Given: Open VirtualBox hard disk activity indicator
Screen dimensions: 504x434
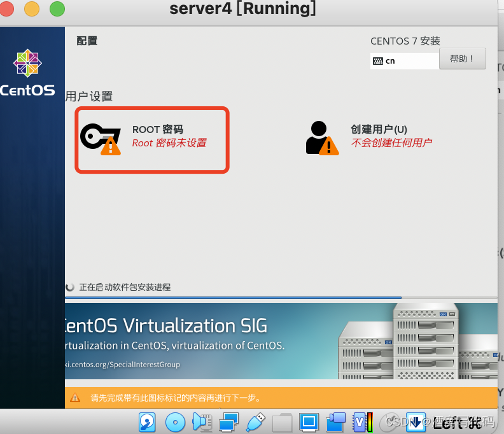Looking at the screenshot, I should (147, 422).
